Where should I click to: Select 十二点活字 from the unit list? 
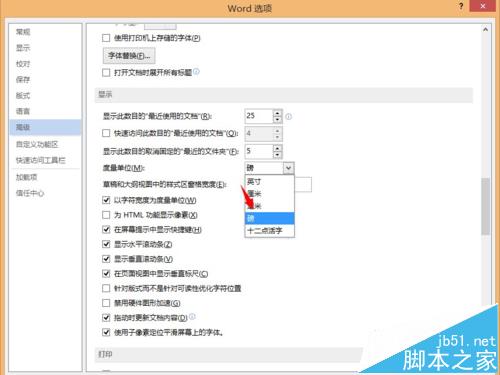click(x=270, y=230)
